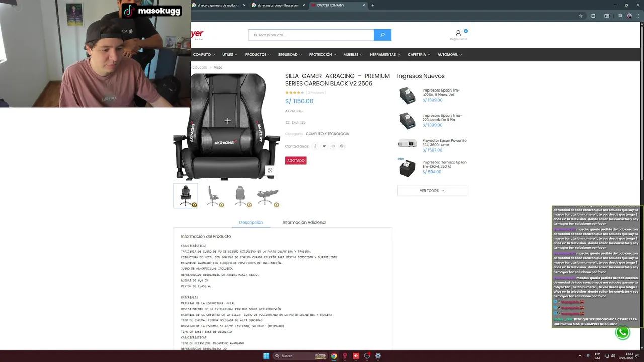Click the Windows taskbar Buscar search box

pyautogui.click(x=301, y=356)
